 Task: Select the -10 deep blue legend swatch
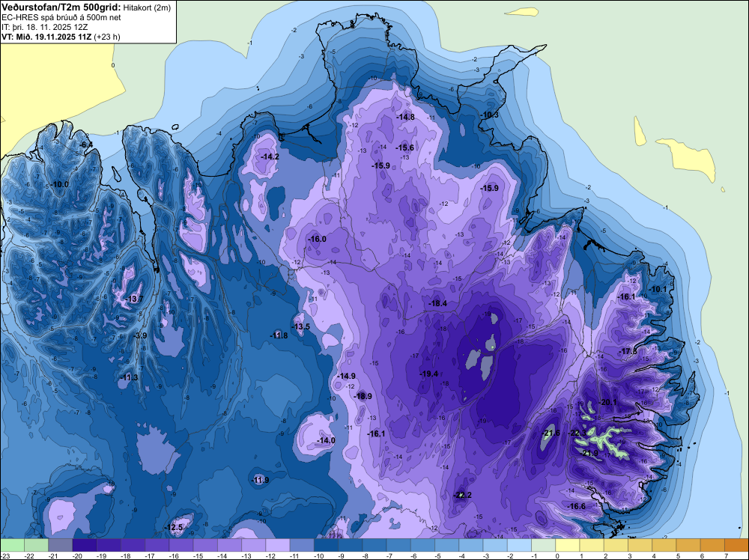pos(326,545)
